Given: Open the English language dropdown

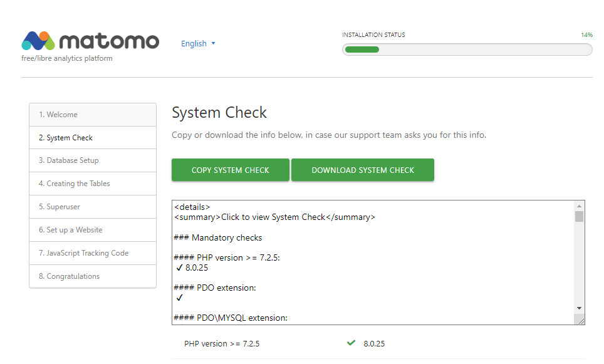Looking at the screenshot, I should pos(198,44).
